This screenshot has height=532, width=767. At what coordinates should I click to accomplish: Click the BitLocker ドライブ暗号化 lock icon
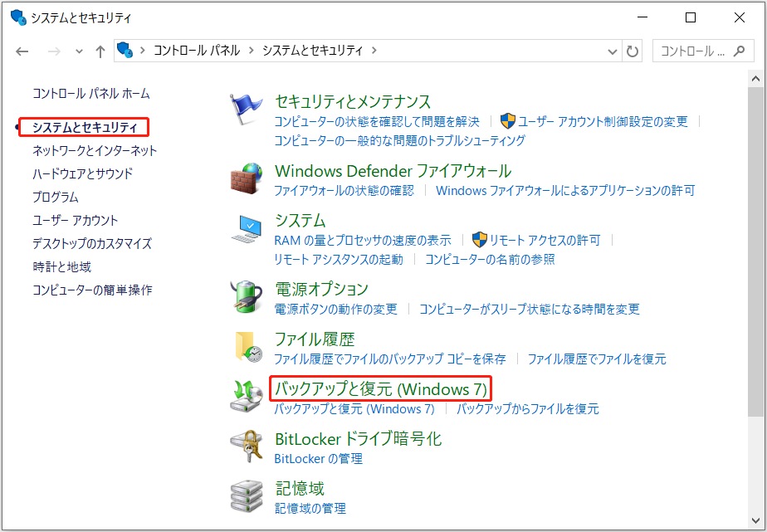(247, 447)
